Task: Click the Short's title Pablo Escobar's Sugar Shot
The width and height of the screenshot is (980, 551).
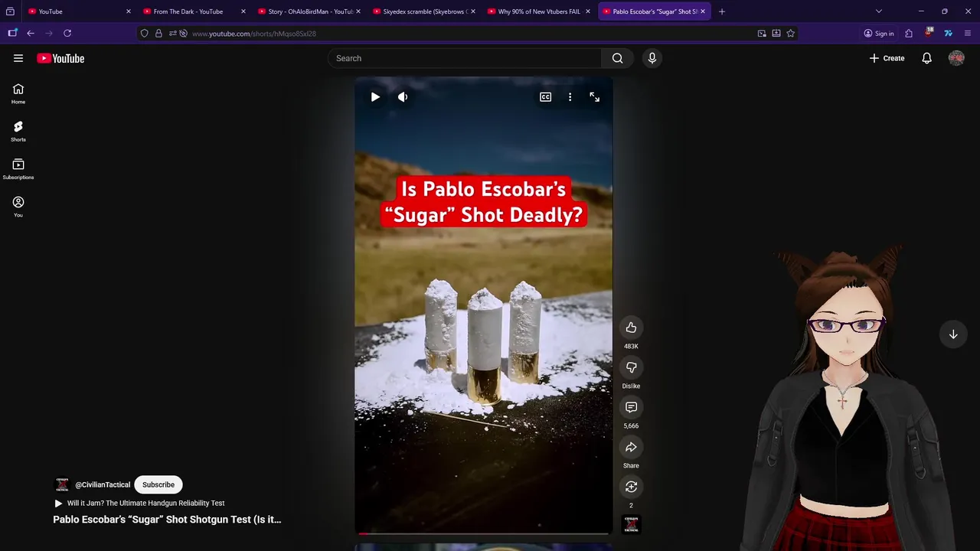Action: (x=167, y=520)
